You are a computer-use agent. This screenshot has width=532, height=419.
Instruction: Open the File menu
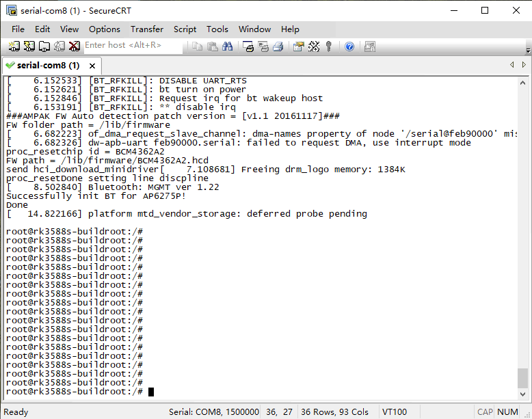tap(18, 29)
